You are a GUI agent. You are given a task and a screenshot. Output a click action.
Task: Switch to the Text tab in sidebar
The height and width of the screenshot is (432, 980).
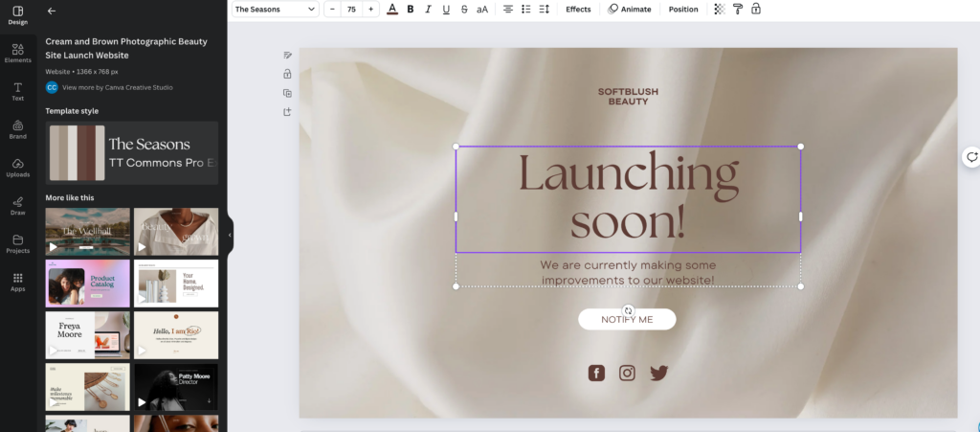point(17,91)
